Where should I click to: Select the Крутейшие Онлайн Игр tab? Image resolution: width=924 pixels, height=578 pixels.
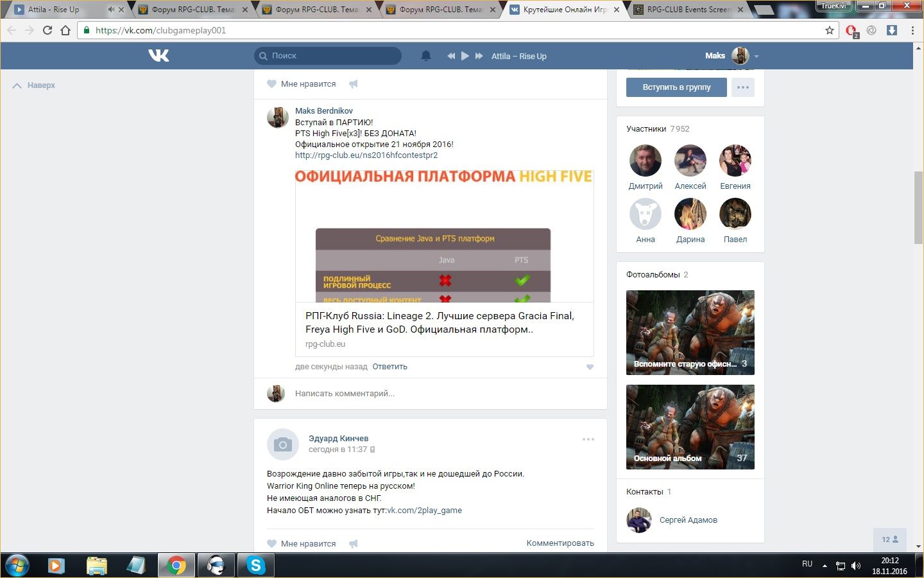(564, 10)
